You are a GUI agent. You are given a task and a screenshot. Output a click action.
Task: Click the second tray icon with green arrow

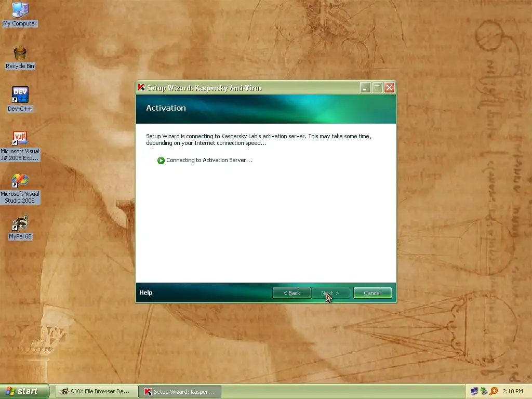pos(484,392)
